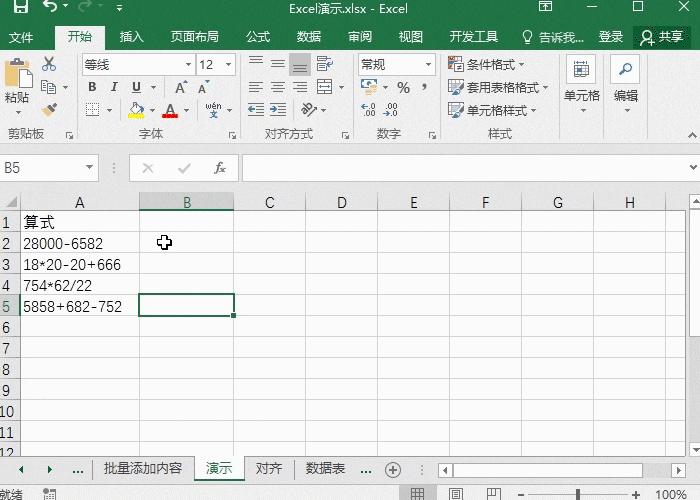Click the Cut scissors icon
The height and width of the screenshot is (500, 700).
(49, 64)
